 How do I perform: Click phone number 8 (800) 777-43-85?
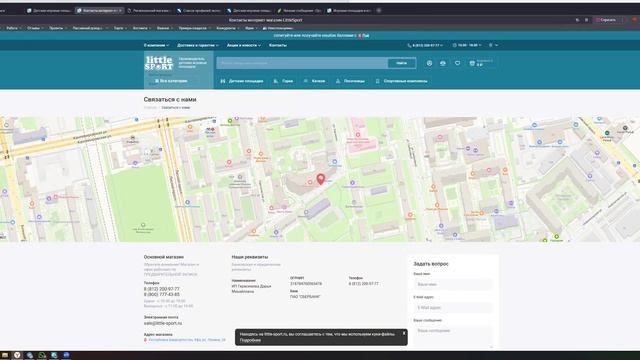pos(162,294)
